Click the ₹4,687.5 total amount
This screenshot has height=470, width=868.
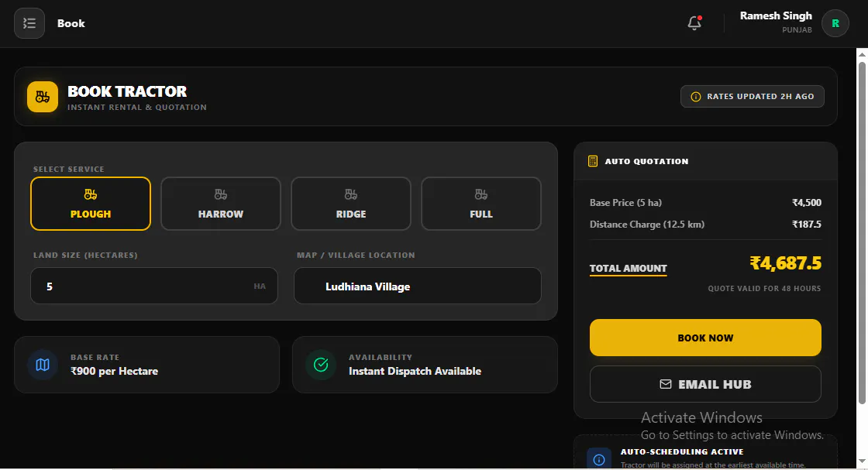(x=786, y=263)
